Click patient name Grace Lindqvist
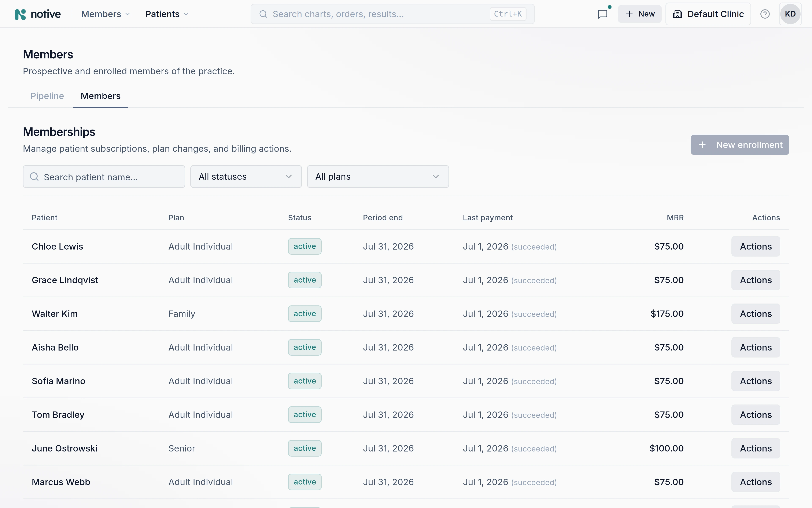812x508 pixels. 65,280
